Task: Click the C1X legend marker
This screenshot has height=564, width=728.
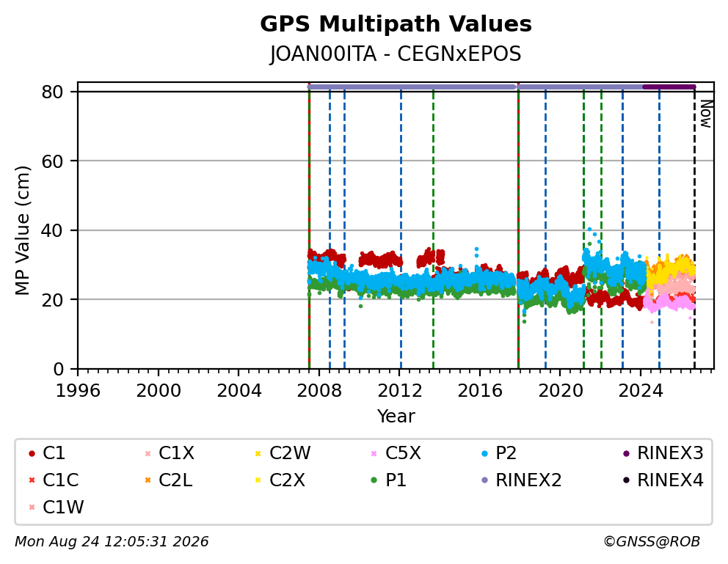Action: [148, 453]
